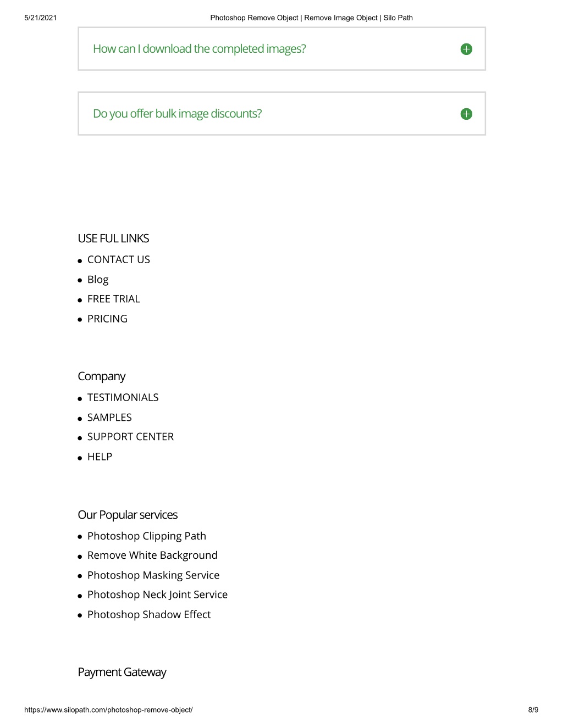Select the FREE TRIAL link
Image resolution: width=563 pixels, height=728 pixels.
[x=114, y=299]
